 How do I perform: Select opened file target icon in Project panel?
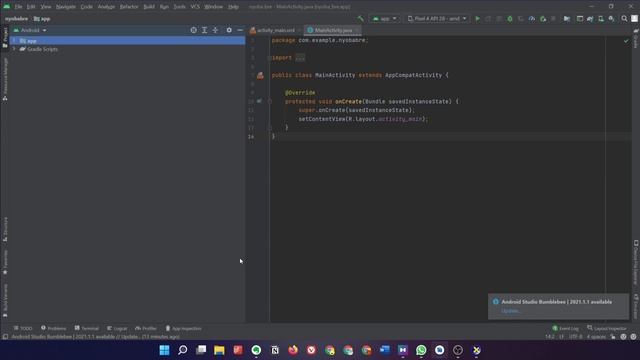pyautogui.click(x=193, y=30)
